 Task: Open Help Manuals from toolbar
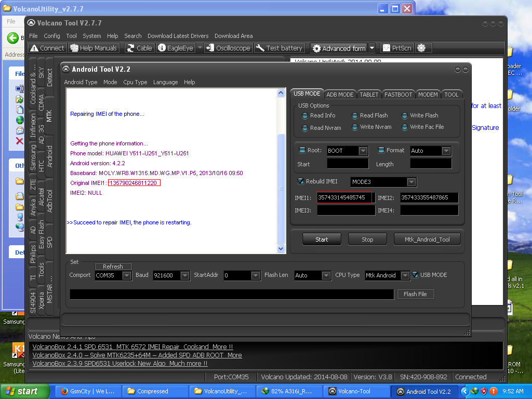94,48
